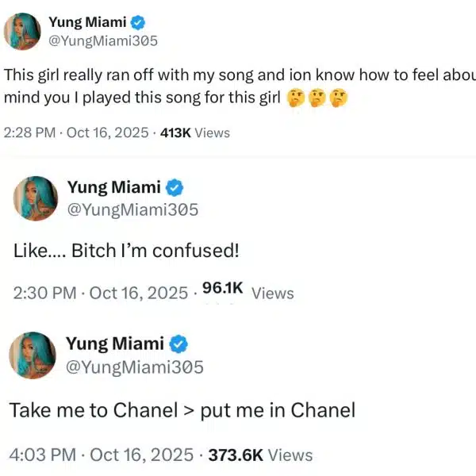The width and height of the screenshot is (476, 476).
Task: Open the avatar beside the "I'm confused" tweet
Action: tap(33, 198)
